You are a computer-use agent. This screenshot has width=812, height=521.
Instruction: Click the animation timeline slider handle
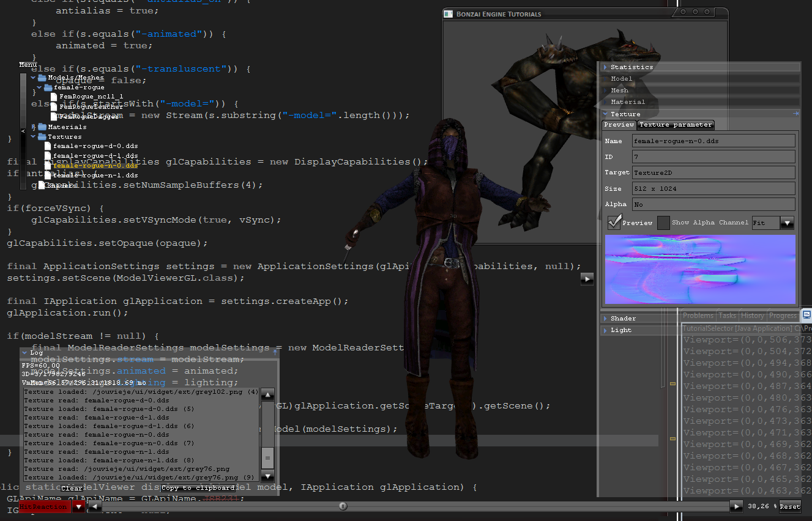click(x=343, y=506)
